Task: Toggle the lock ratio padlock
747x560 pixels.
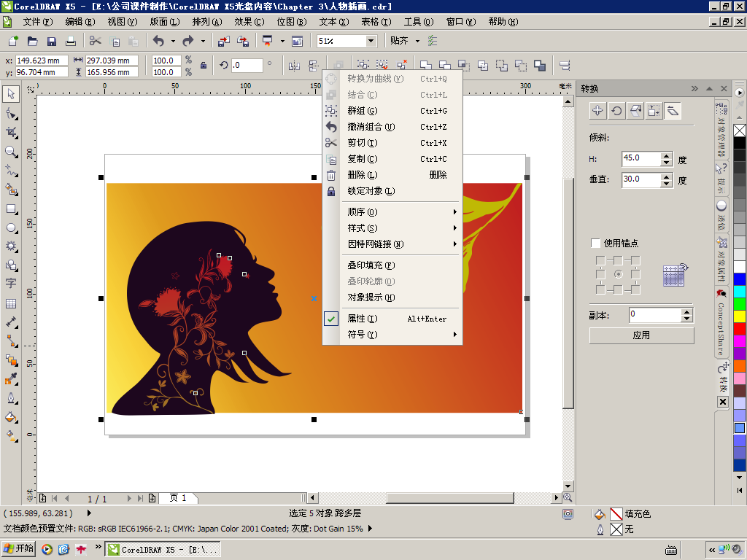Action: 204,66
